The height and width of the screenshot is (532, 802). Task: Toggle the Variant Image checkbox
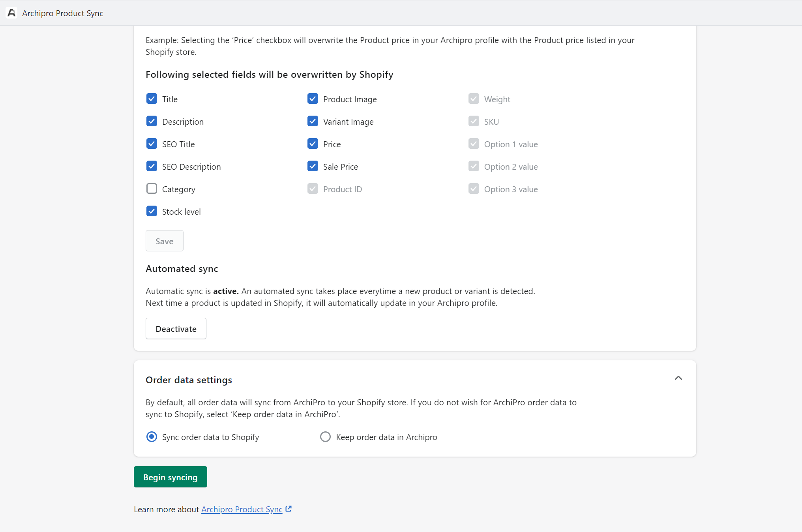(x=313, y=121)
